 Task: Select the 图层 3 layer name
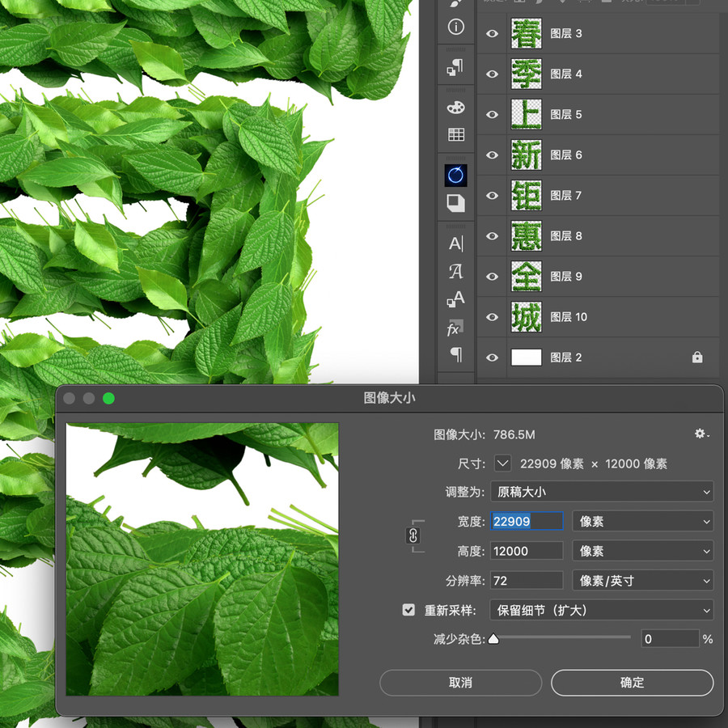pos(565,33)
